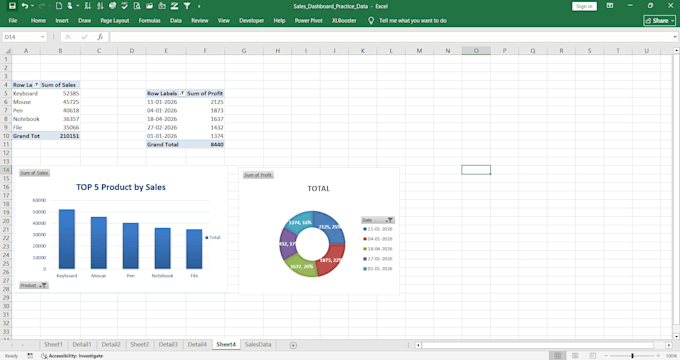Click the Sign in button
Screen dimensions: 680x360
coord(584,6)
